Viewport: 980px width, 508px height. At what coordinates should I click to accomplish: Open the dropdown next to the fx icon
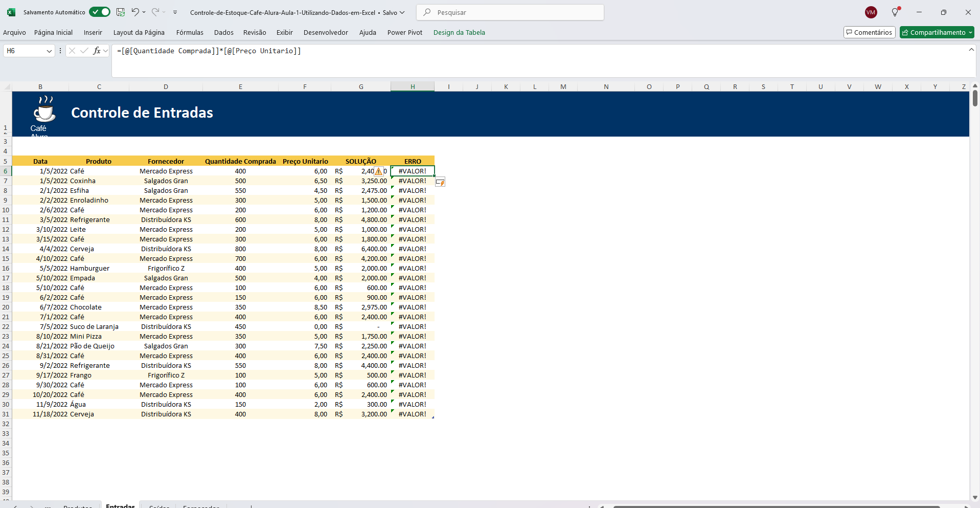(x=106, y=51)
